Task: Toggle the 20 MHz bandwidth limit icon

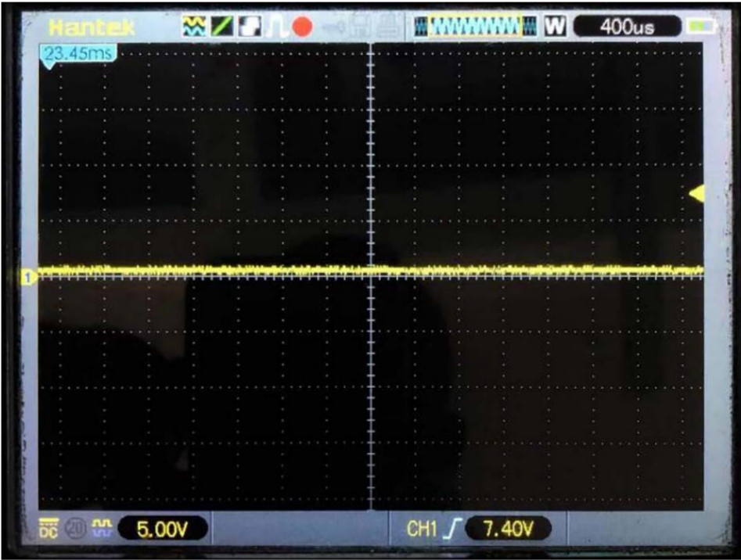Action: 74,529
